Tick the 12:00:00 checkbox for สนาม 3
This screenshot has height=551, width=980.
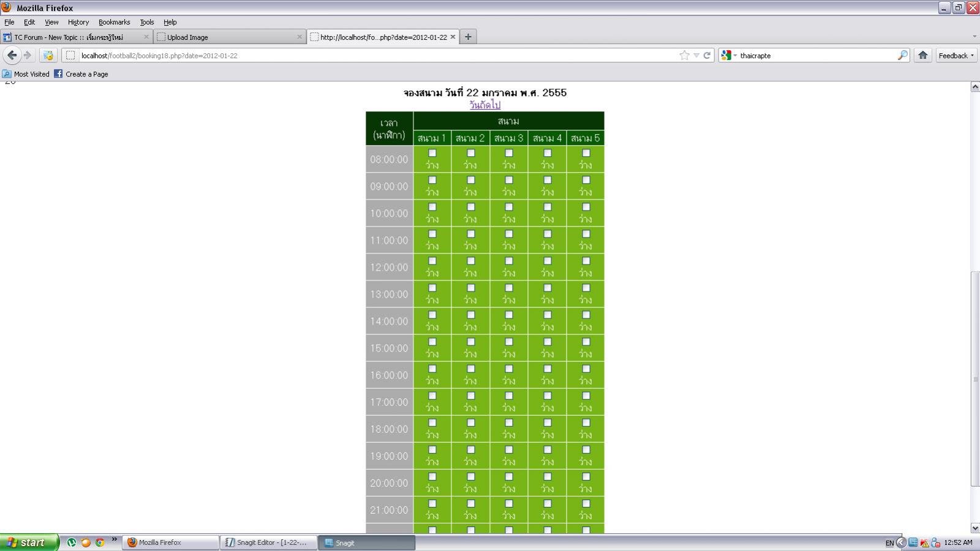click(509, 261)
